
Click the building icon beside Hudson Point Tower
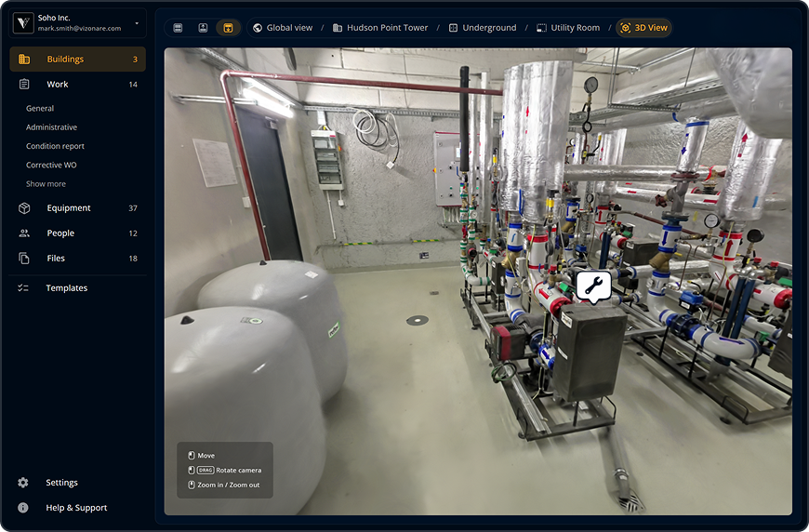[338, 28]
